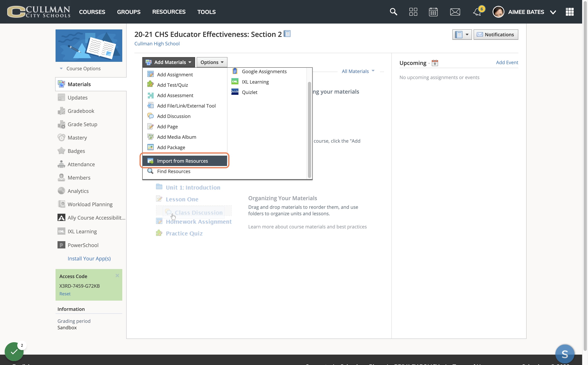Click the Notifications button
The height and width of the screenshot is (365, 588).
[496, 35]
